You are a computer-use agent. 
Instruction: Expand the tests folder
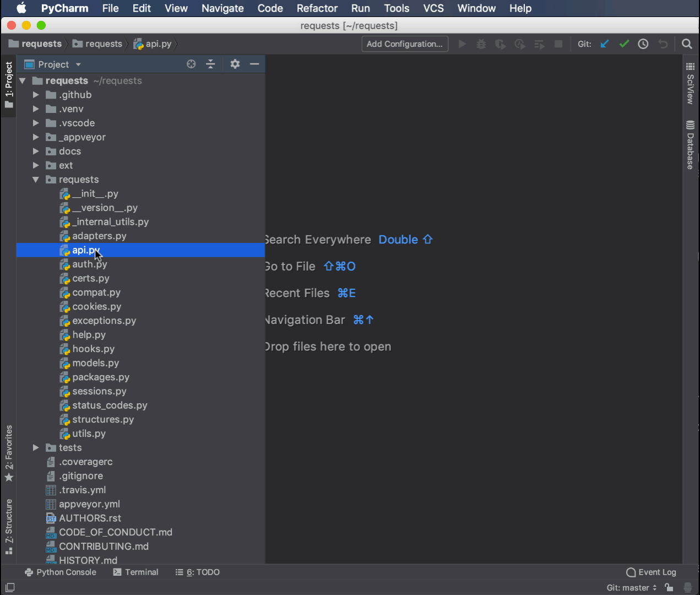(35, 447)
